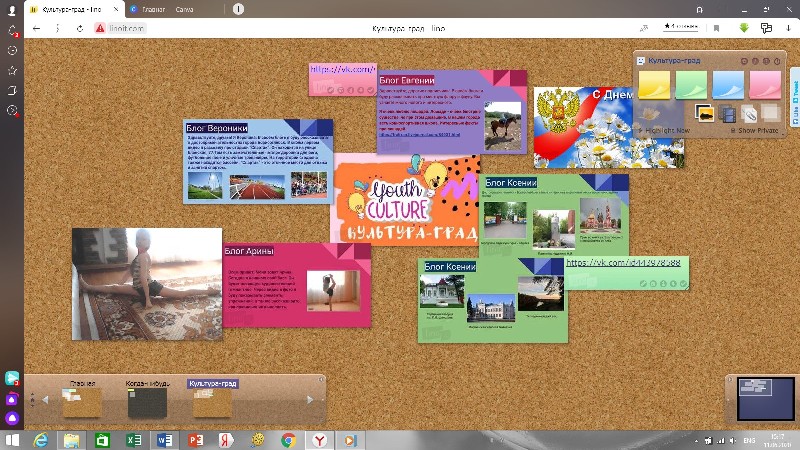Viewport: 800px width, 450px height.
Task: Open browser downloads green arrow icon
Action: pyautogui.click(x=744, y=28)
